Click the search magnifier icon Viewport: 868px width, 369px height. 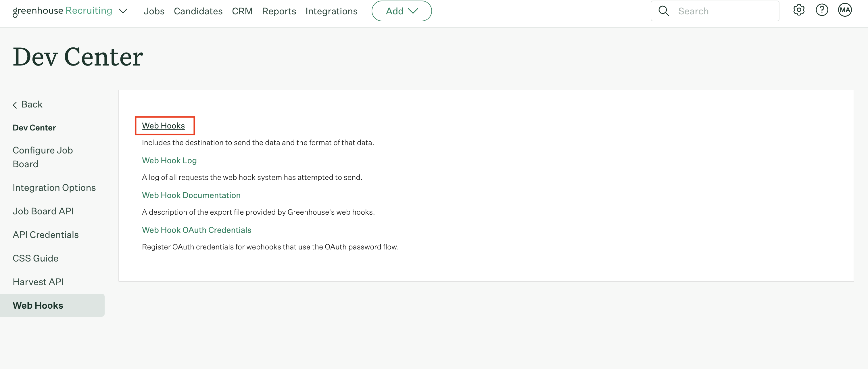tap(663, 11)
